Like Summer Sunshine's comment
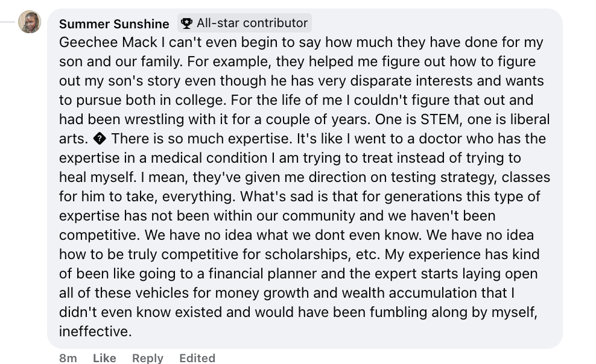 click(104, 358)
